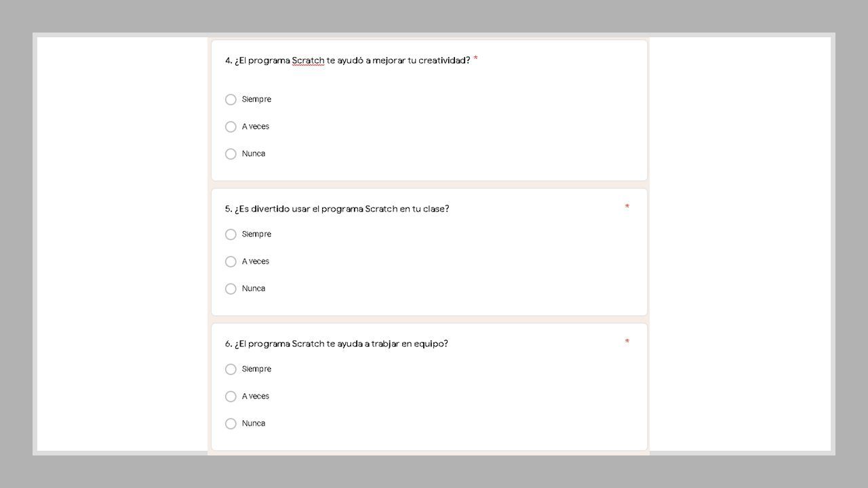This screenshot has height=488, width=868.
Task: Select Nunca radio circle for creativity question
Action: point(231,154)
